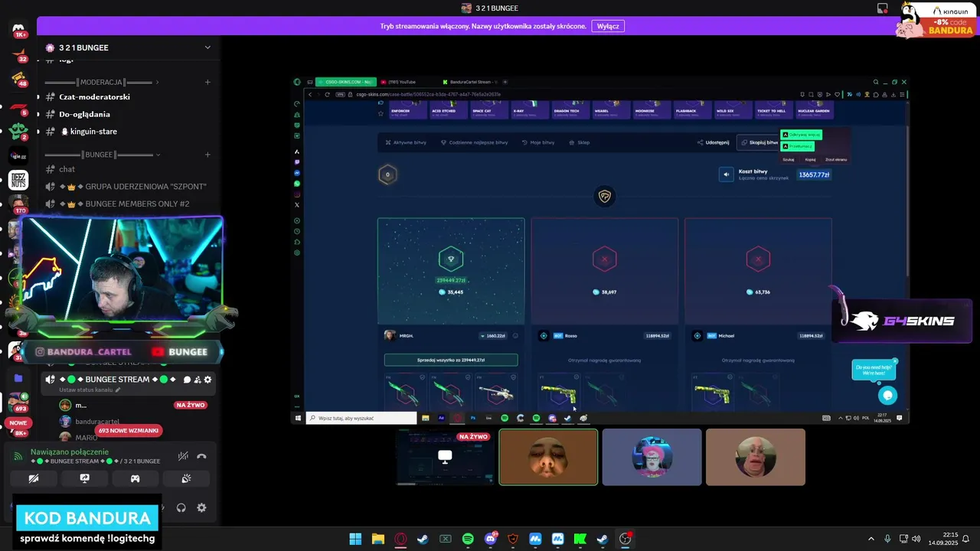Toggle the microphone in system tray
This screenshot has width=980, height=551.
click(887, 539)
